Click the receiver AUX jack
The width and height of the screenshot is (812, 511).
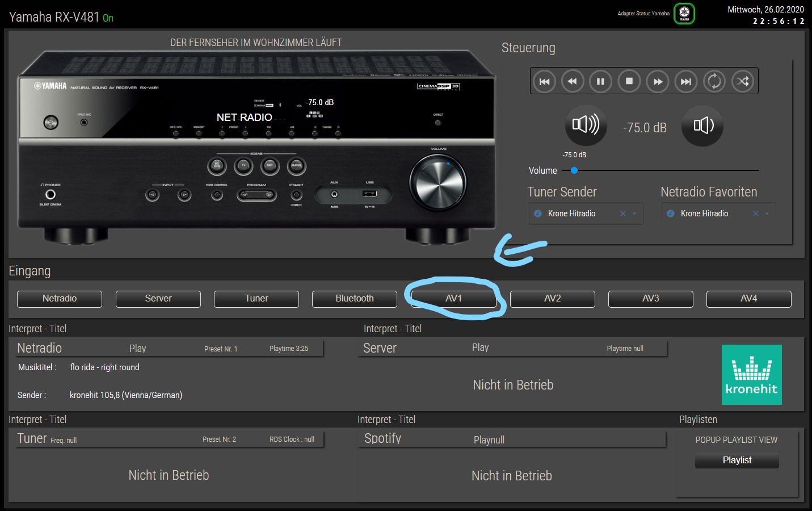pos(334,194)
